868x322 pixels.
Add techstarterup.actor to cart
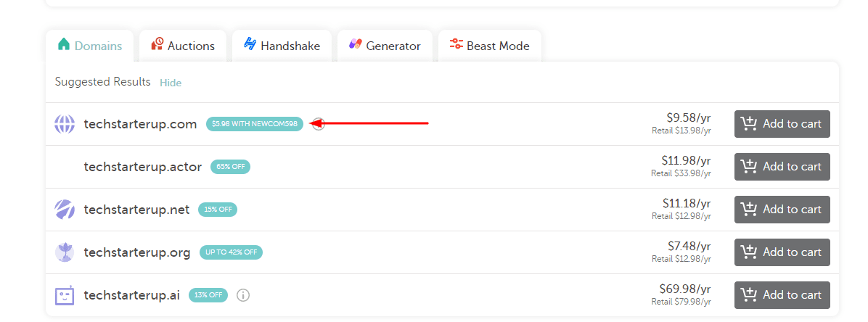click(782, 167)
